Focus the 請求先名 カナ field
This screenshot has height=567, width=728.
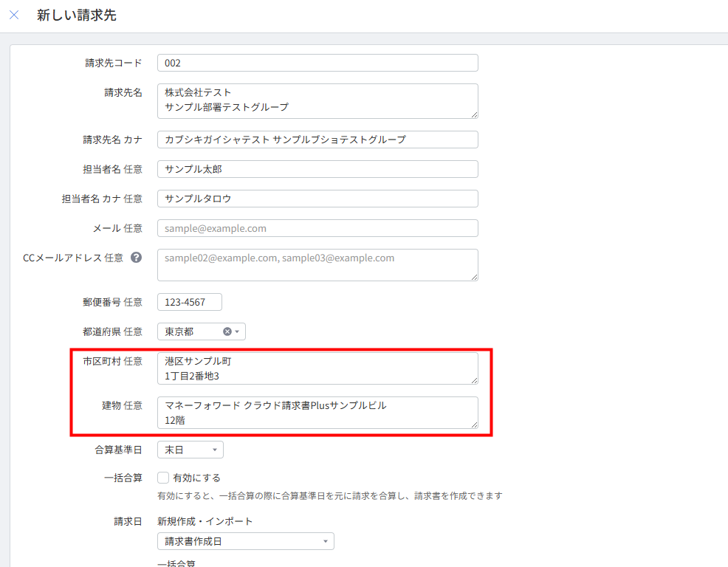click(x=317, y=140)
